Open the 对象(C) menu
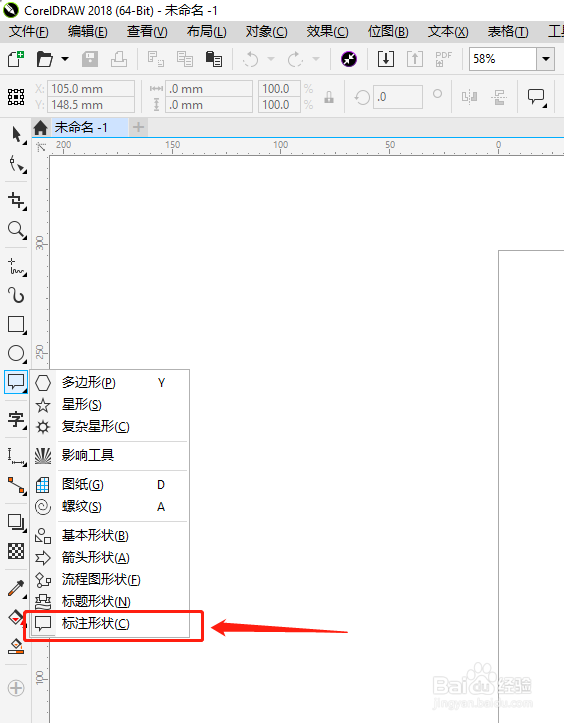This screenshot has height=723, width=564. [x=267, y=32]
